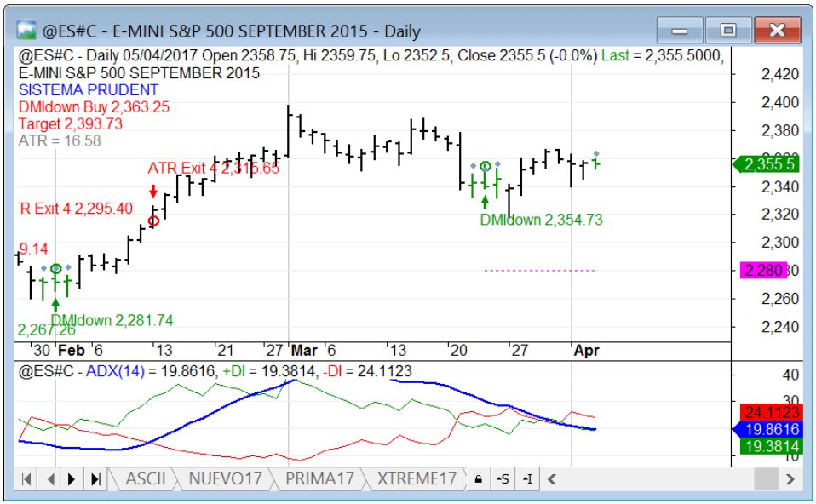Toggle the padlock lock icon beside the tabs
Screen dimensions: 816x504
click(x=480, y=478)
